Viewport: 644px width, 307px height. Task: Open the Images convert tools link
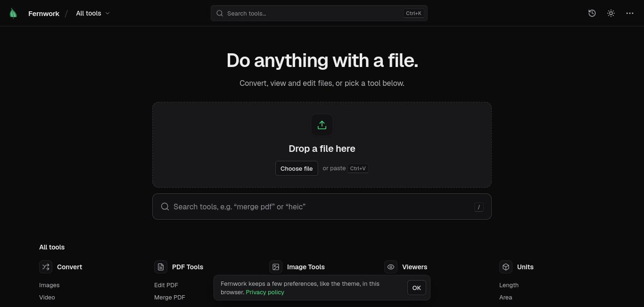50,285
